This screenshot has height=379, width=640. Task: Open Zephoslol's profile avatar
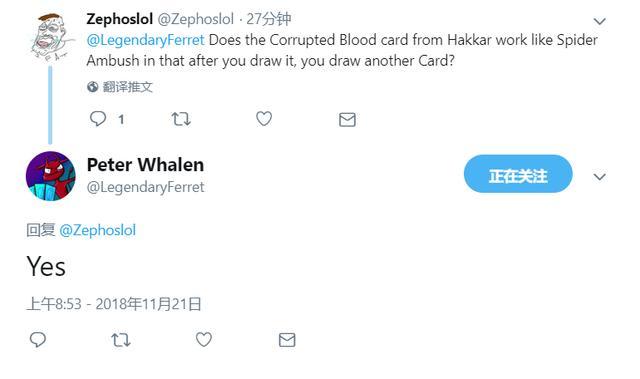[51, 36]
